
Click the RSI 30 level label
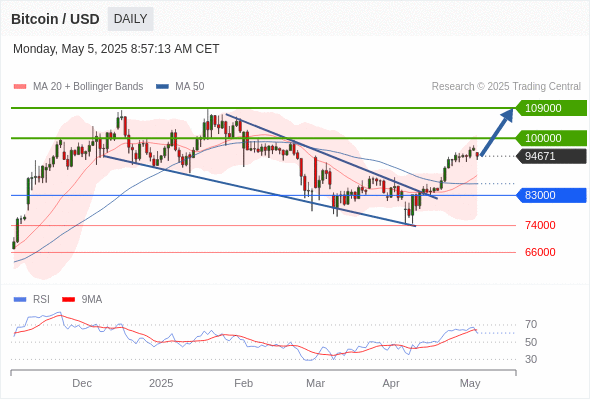[x=531, y=359]
